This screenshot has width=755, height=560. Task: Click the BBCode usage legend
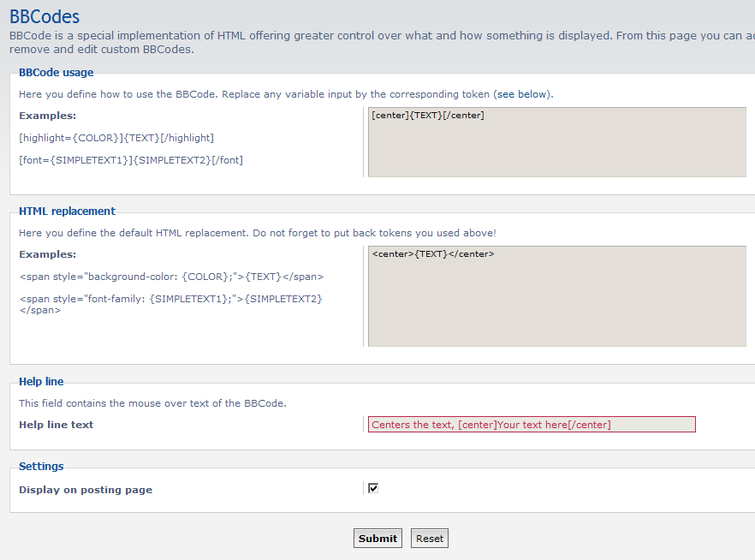coord(56,73)
